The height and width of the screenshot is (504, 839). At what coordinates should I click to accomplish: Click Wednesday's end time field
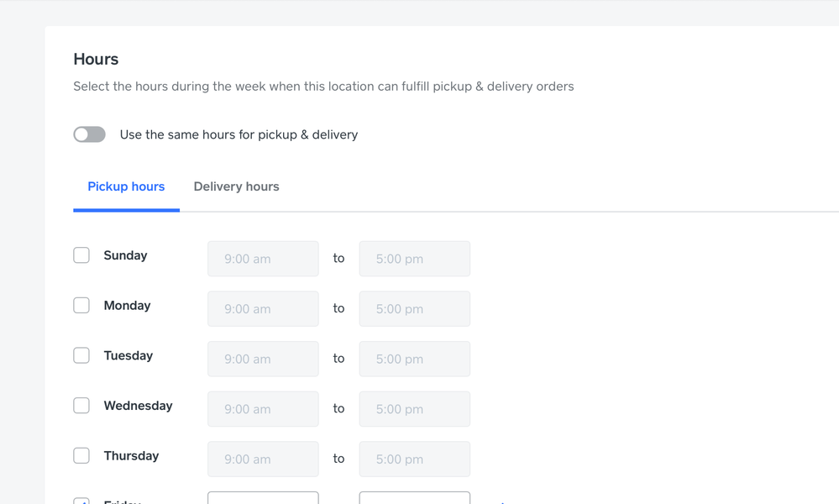click(414, 409)
